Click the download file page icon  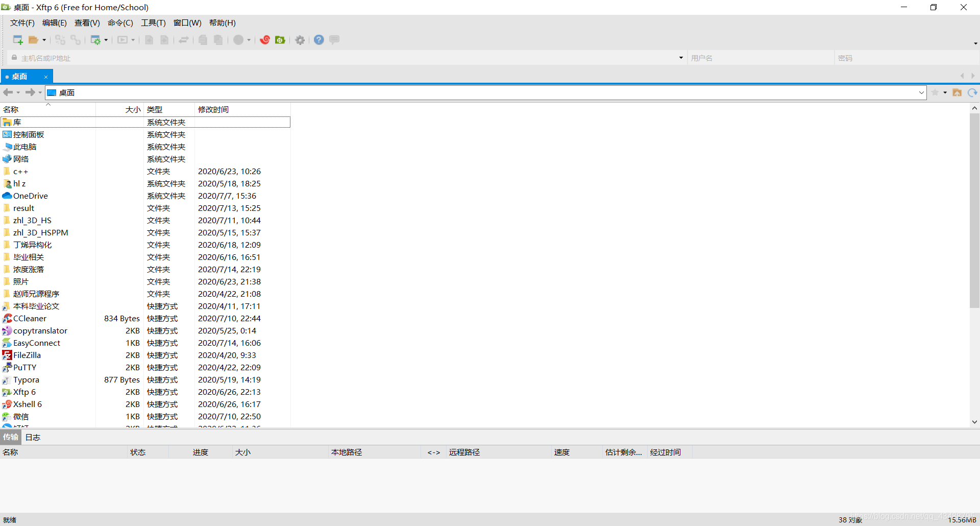(150, 40)
